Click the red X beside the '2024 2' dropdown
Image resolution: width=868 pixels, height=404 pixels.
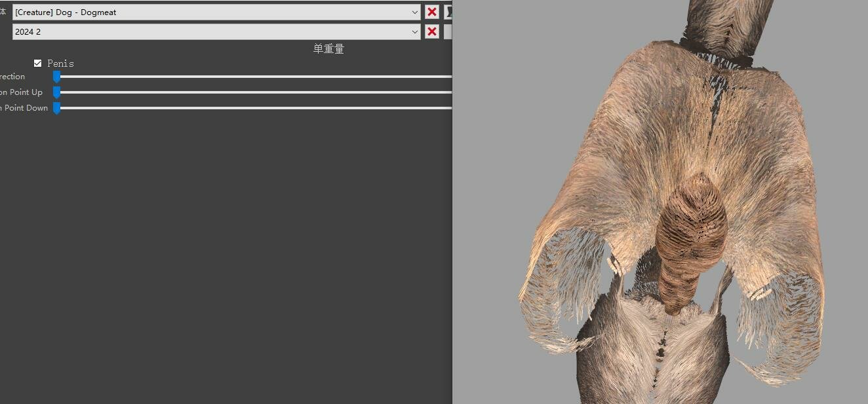click(432, 31)
